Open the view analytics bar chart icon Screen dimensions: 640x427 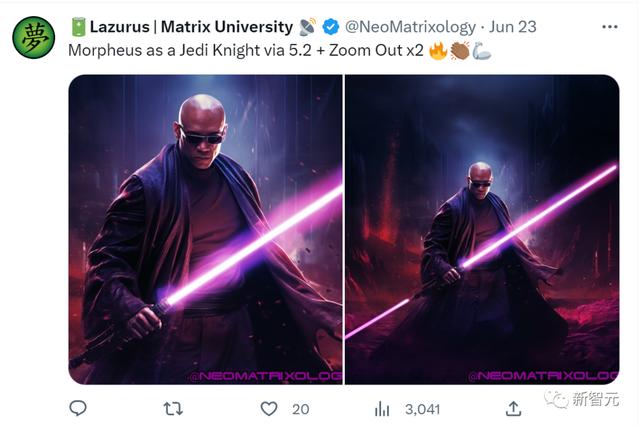pyautogui.click(x=382, y=408)
